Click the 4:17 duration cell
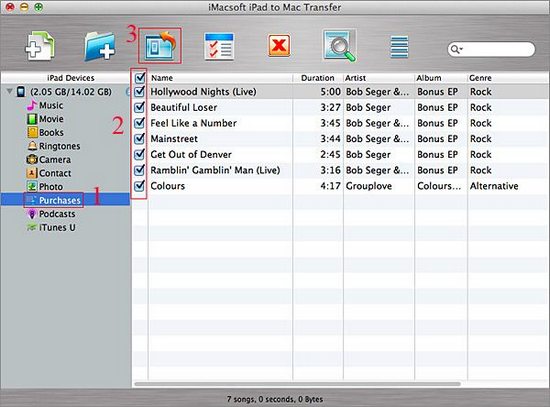Image resolution: width=550 pixels, height=407 pixels. (330, 186)
